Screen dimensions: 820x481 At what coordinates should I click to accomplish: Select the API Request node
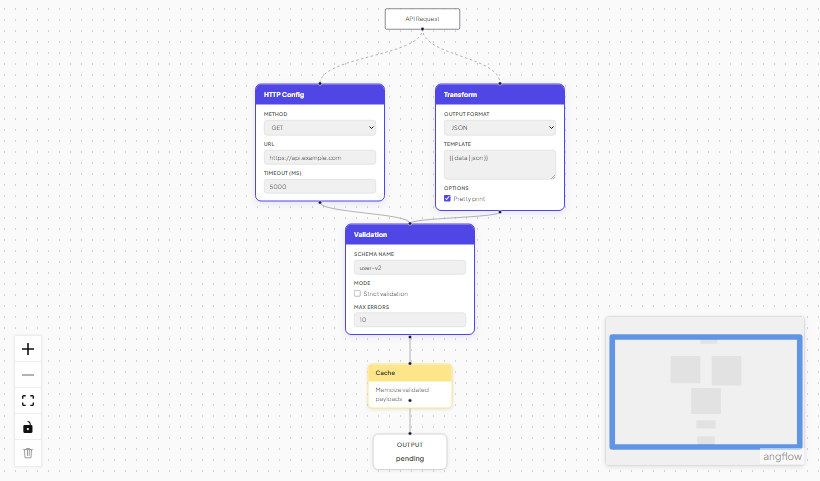[423, 19]
